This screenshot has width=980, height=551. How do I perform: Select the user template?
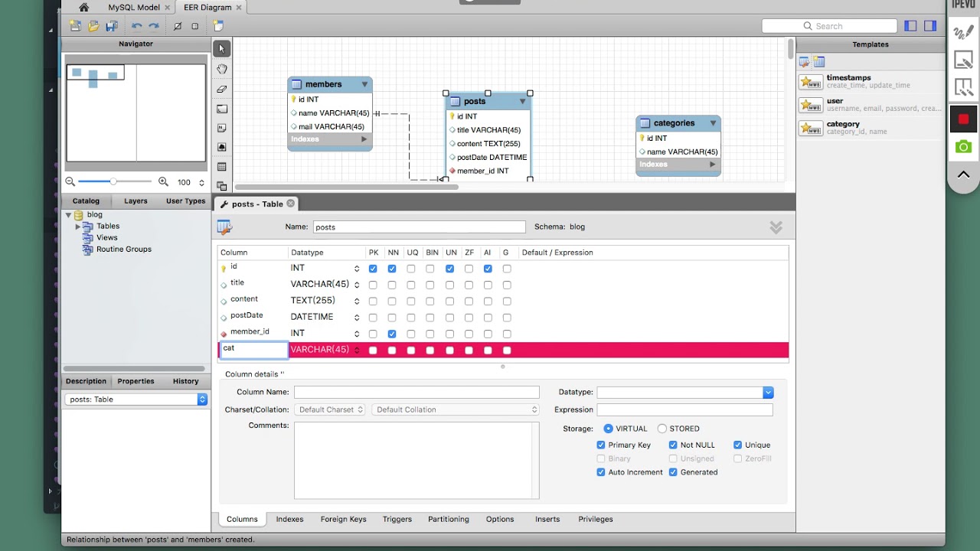coord(870,105)
